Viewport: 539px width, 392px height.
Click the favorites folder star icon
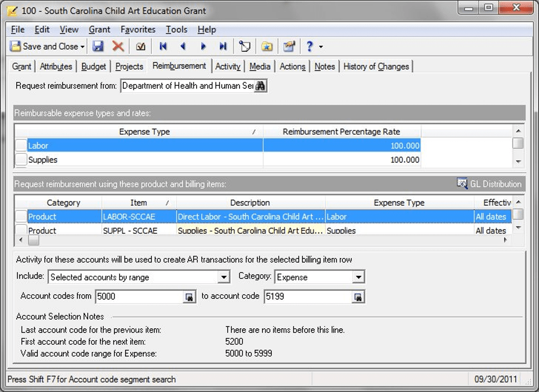(x=267, y=47)
